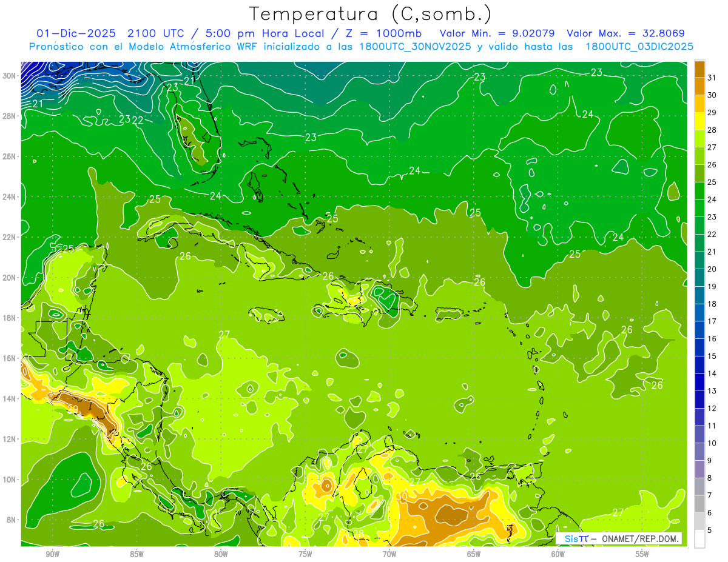Click the '24N' latitude axis label
728x562 pixels.
coord(10,197)
